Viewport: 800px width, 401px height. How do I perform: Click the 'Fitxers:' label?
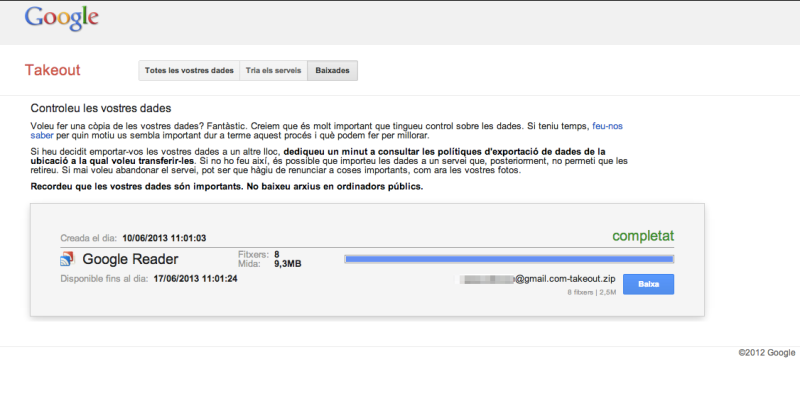coord(253,255)
